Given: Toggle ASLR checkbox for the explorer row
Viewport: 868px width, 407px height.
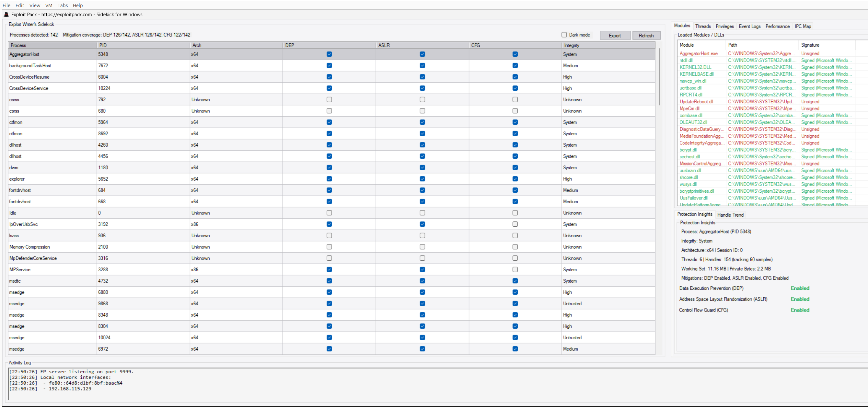Looking at the screenshot, I should pyautogui.click(x=422, y=179).
